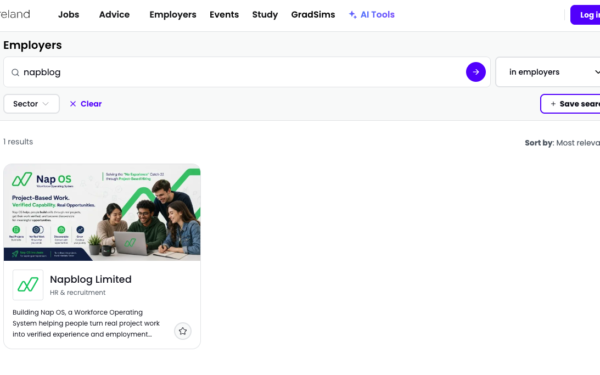Open the Jobs menu
The image size is (600, 375).
[x=68, y=15]
